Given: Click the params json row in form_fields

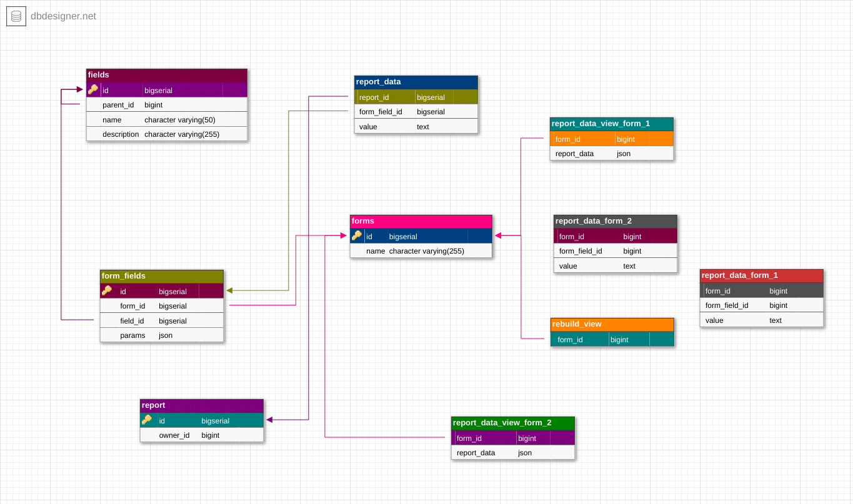Looking at the screenshot, I should 161,335.
